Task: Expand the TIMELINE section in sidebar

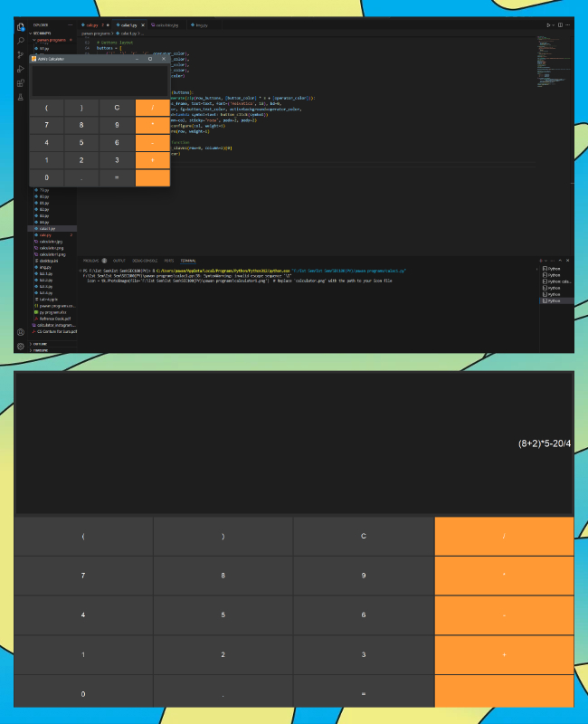Action: [40, 349]
